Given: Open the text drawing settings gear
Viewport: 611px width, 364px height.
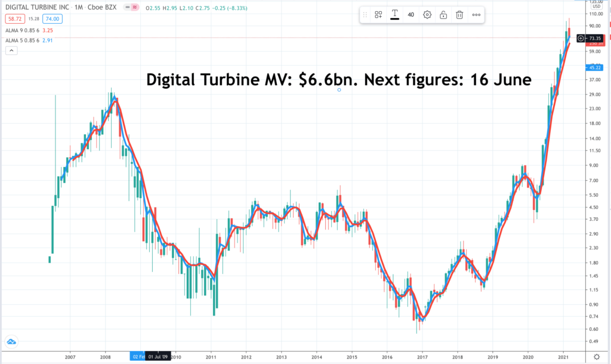Looking at the screenshot, I should coord(427,15).
